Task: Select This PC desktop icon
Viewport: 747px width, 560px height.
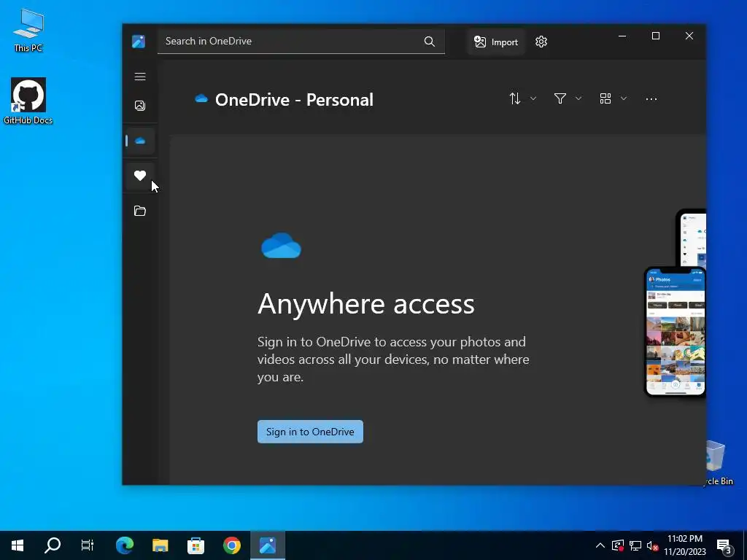Action: (28, 31)
